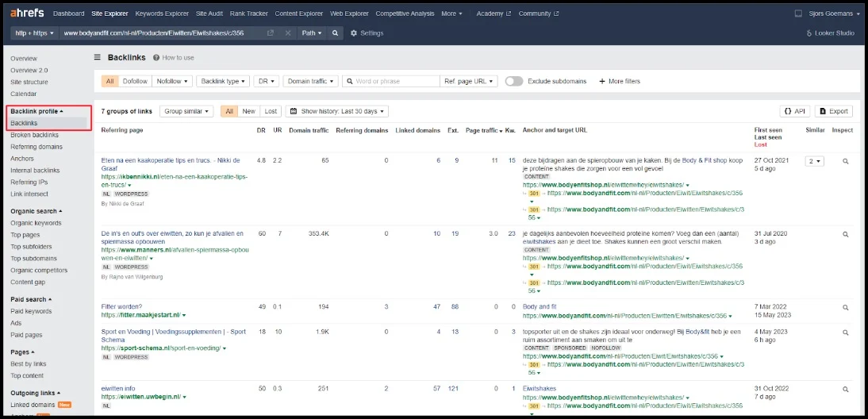The image size is (868, 419).
Task: Collapse the Outgoing links section
Action: [36, 393]
